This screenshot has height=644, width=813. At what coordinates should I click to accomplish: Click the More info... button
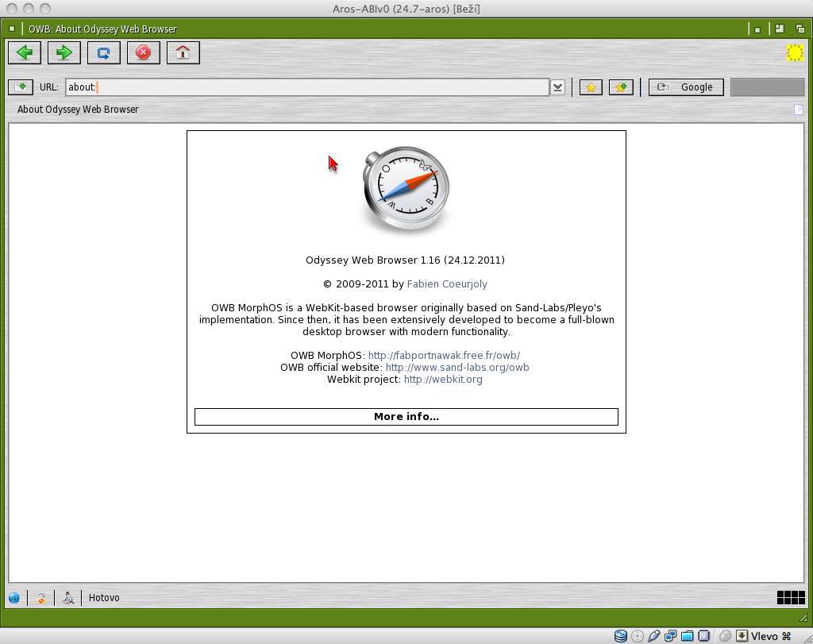406,417
